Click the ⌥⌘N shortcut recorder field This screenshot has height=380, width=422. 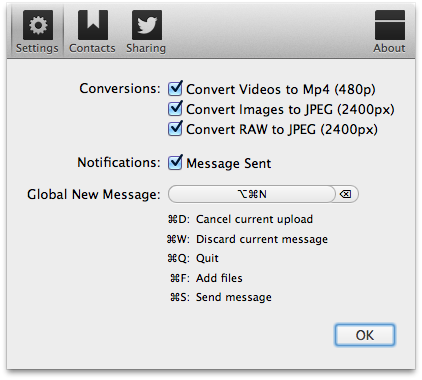tap(252, 194)
